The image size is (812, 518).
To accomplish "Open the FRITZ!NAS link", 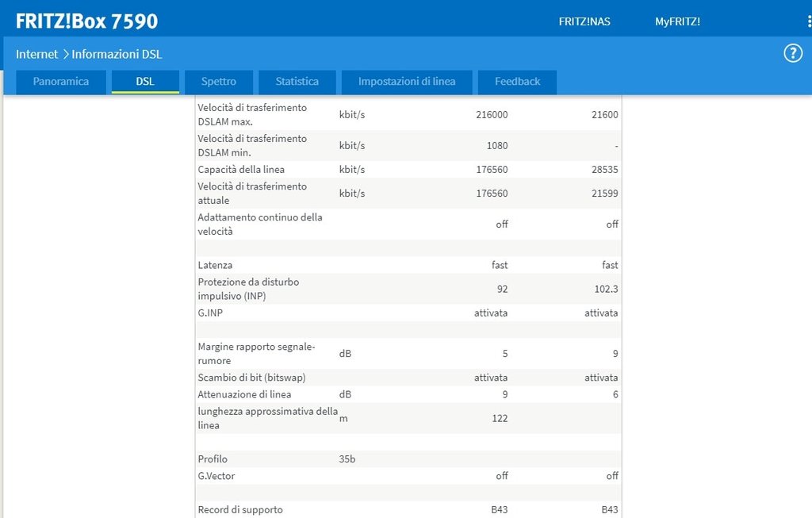I will (584, 21).
